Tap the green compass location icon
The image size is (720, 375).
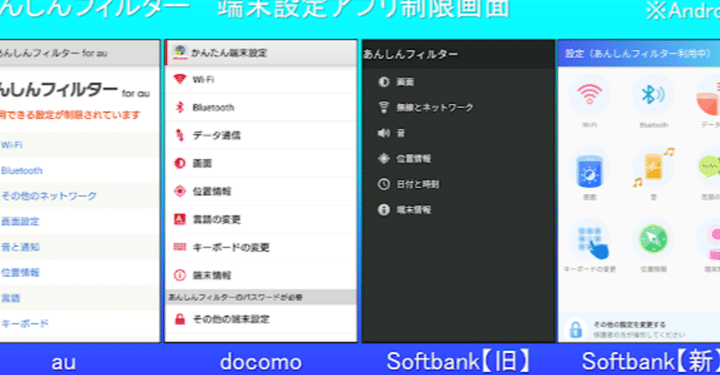coord(653,240)
